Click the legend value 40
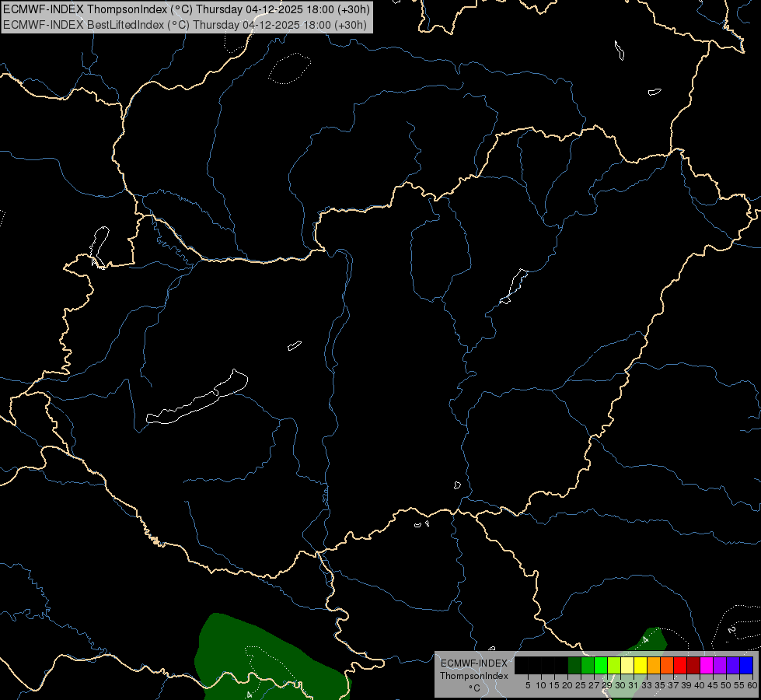The image size is (761, 700). 700,685
